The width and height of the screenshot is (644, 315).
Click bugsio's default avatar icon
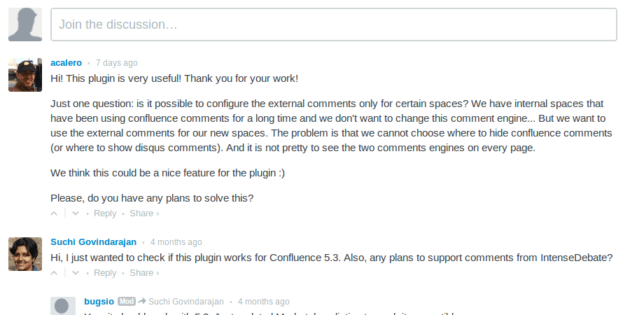coord(63,307)
